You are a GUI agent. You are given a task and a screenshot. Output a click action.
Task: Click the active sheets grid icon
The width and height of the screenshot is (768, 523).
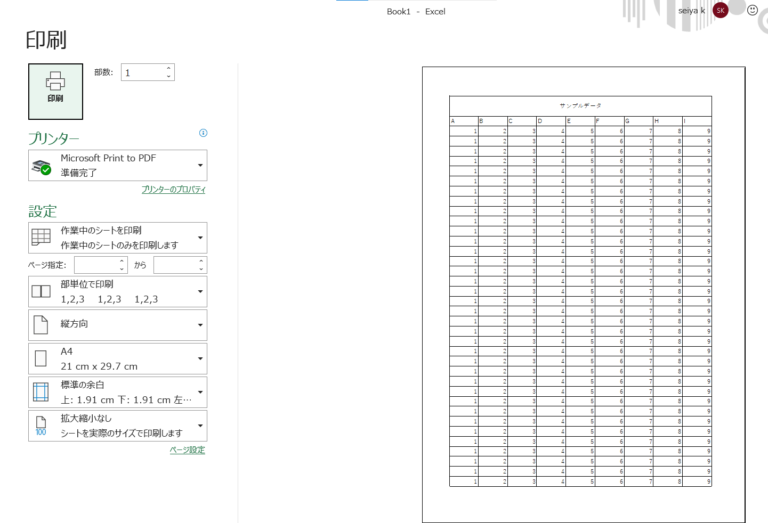[41, 237]
